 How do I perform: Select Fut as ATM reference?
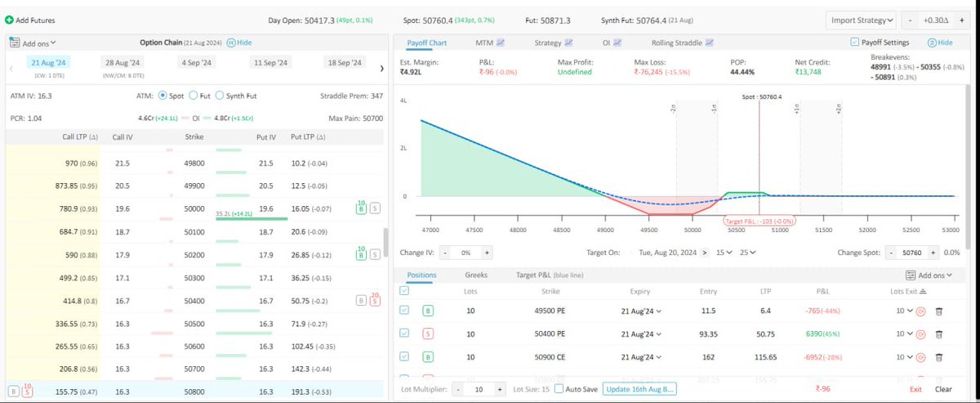click(194, 96)
